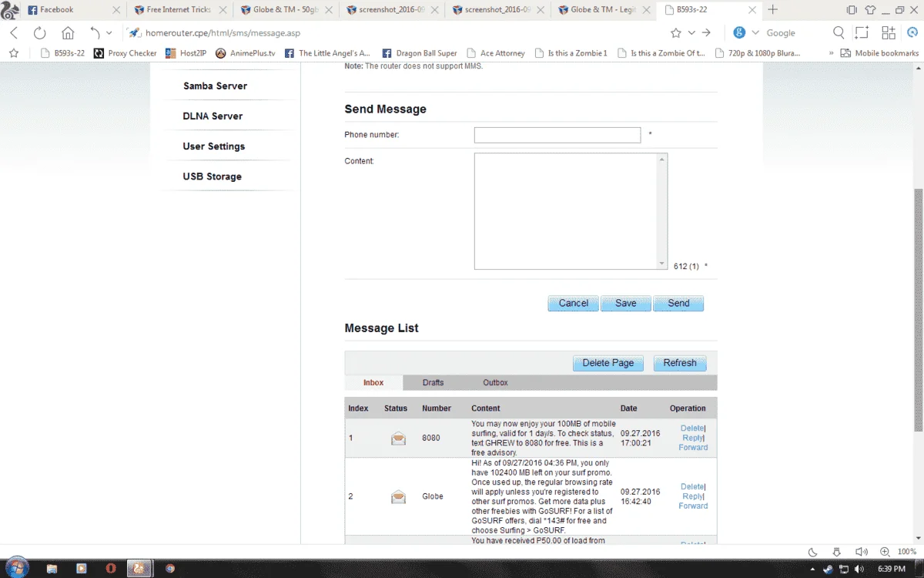
Task: Delete the message from 8080
Action: tap(692, 428)
